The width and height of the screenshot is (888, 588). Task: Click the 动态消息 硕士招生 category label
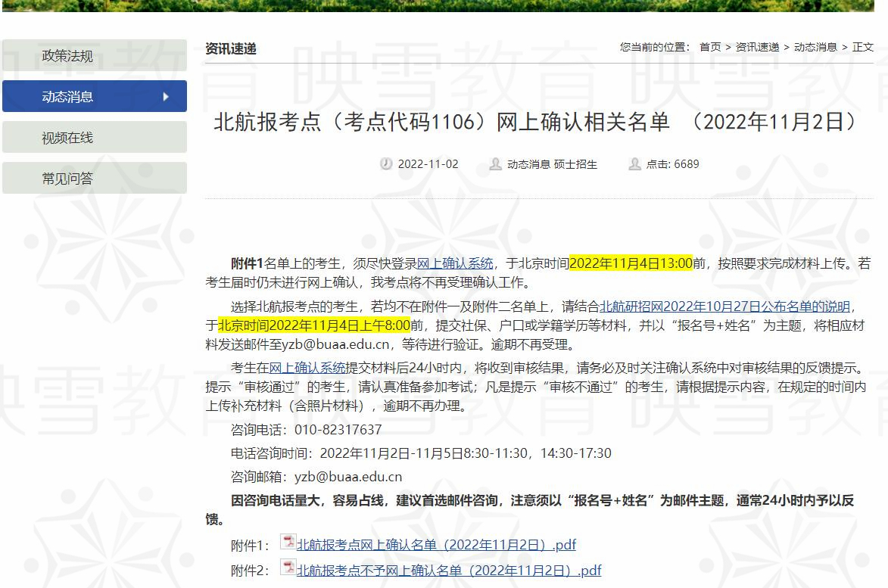click(x=552, y=164)
